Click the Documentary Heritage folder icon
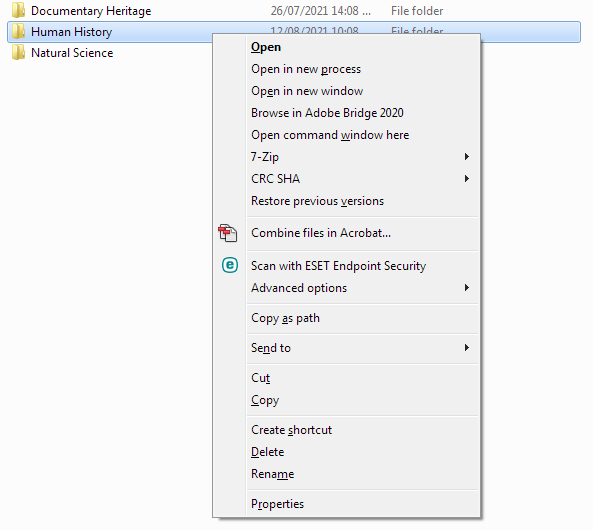Viewport: 593px width, 530px height. 18,10
